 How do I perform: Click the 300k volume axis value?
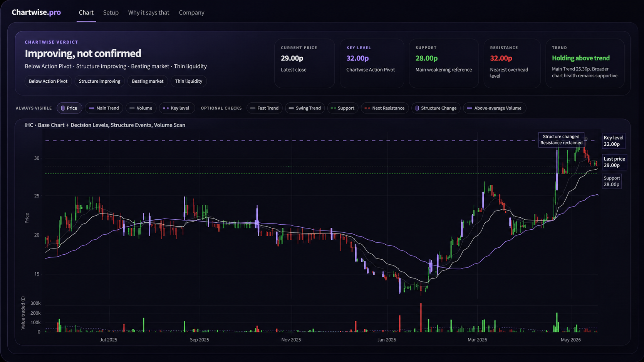pyautogui.click(x=35, y=304)
